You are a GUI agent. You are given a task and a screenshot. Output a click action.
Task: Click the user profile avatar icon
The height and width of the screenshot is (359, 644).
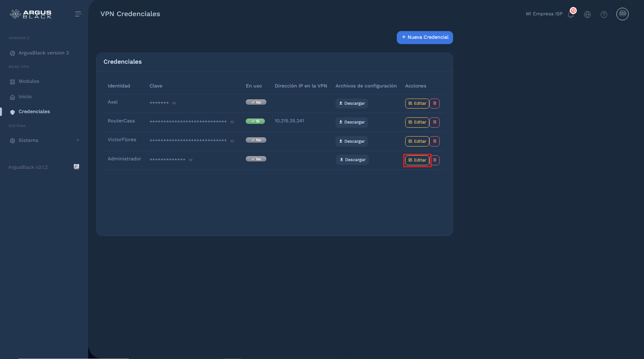[x=622, y=14]
